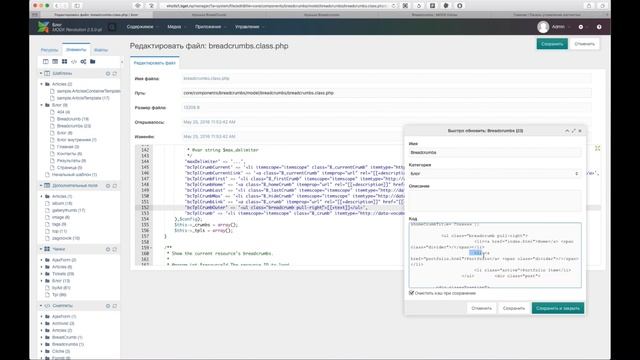Image resolution: width=640 pixels, height=360 pixels.
Task: Expand the Tickets (29) chunk folder
Action: (42, 274)
